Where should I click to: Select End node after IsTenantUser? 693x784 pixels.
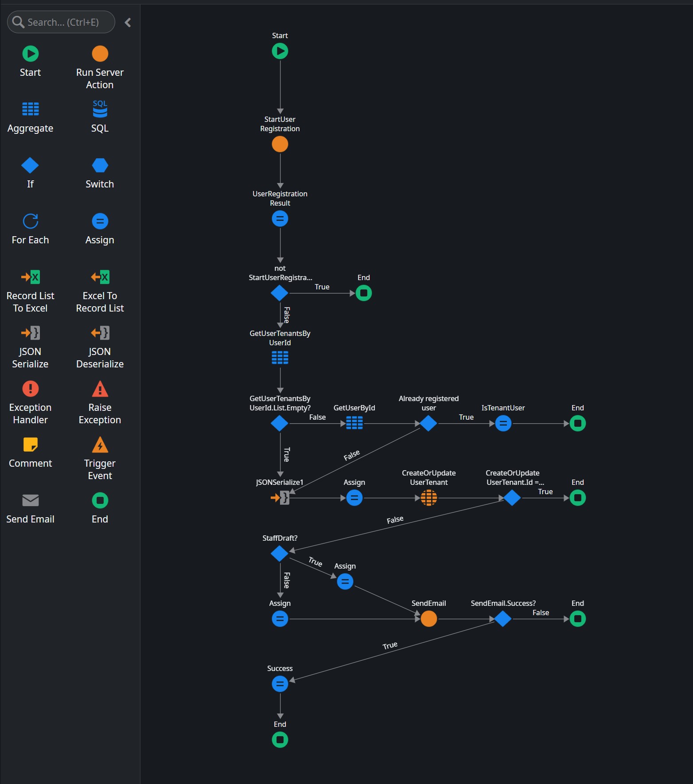click(578, 424)
